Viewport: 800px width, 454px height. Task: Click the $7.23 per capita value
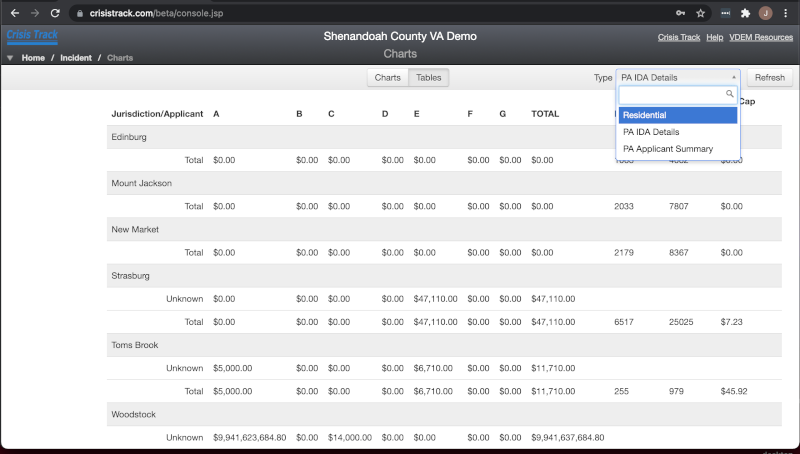pyautogui.click(x=731, y=322)
